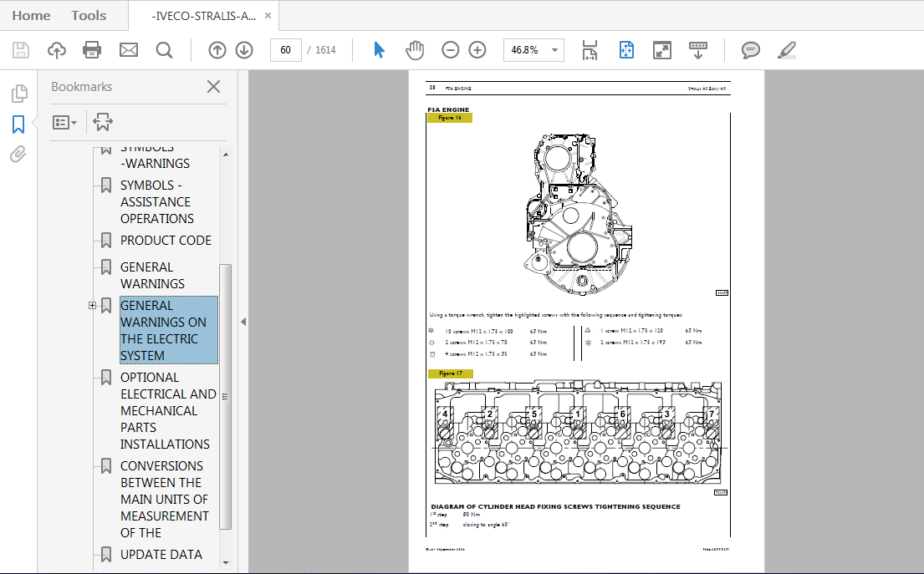924x574 pixels.
Task: Click the 1614 total page count
Action: [x=325, y=50]
